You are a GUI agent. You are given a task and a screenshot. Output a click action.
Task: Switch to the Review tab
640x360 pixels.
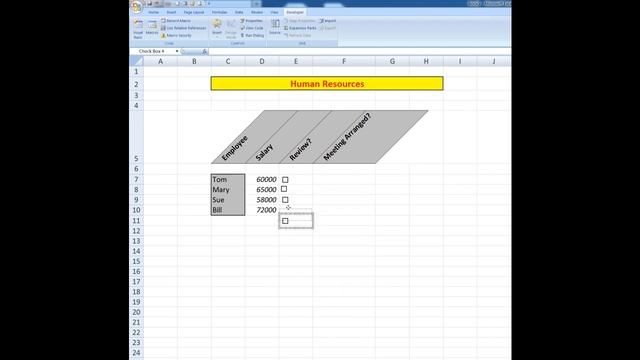pos(257,12)
